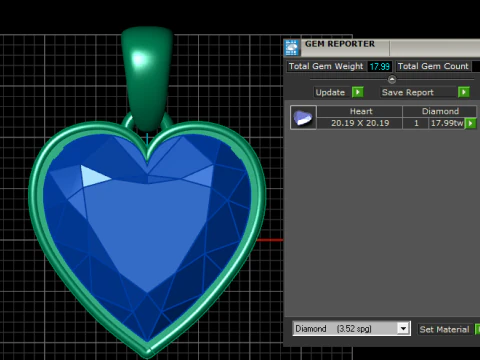Click the Update button
Viewport: 480px width, 360px height.
click(330, 92)
